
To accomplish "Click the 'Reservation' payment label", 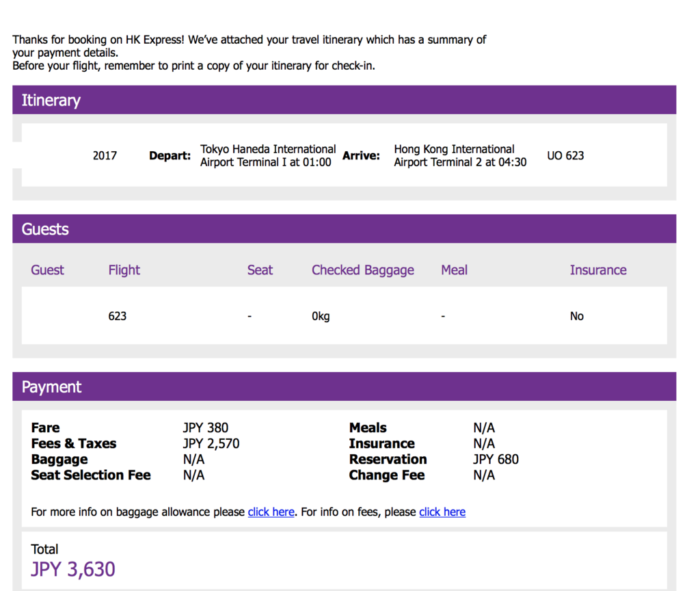I will coord(388,459).
